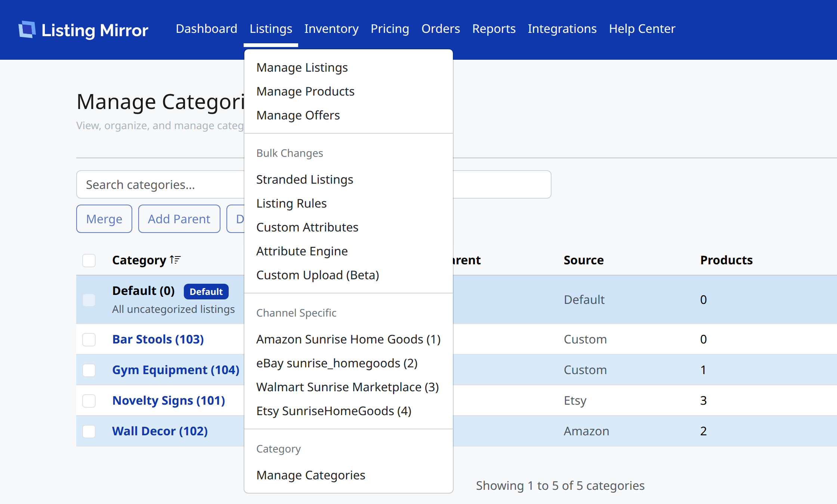Select Manage Categories menu entry
837x504 pixels.
coord(348,475)
